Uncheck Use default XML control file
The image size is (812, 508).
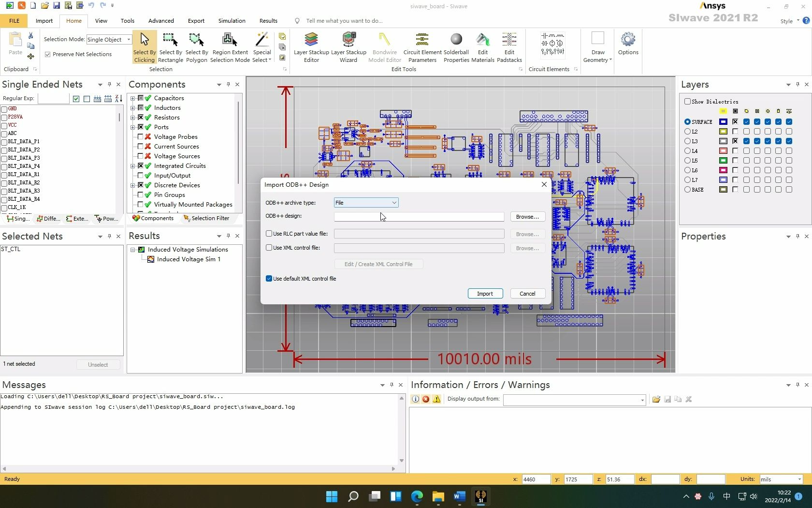pyautogui.click(x=269, y=279)
